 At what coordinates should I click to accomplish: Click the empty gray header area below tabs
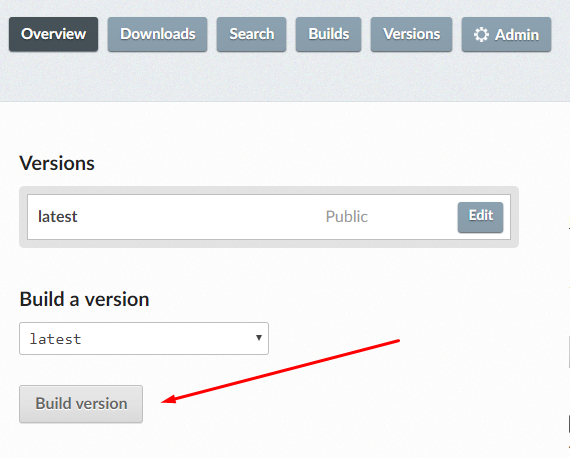tap(285, 76)
